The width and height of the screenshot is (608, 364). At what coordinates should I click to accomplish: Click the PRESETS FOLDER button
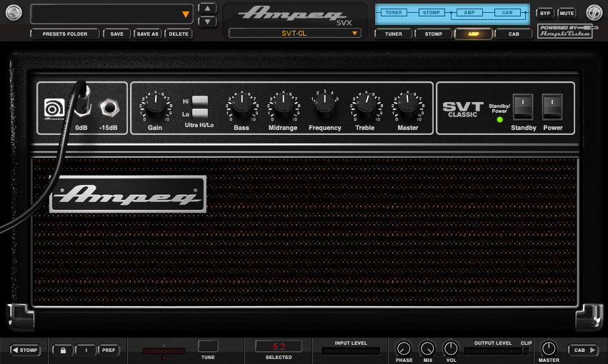65,34
